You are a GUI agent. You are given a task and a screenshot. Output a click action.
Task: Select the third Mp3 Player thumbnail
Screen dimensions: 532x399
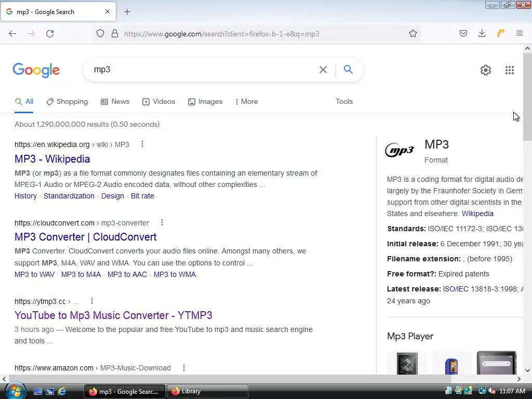tap(496, 363)
